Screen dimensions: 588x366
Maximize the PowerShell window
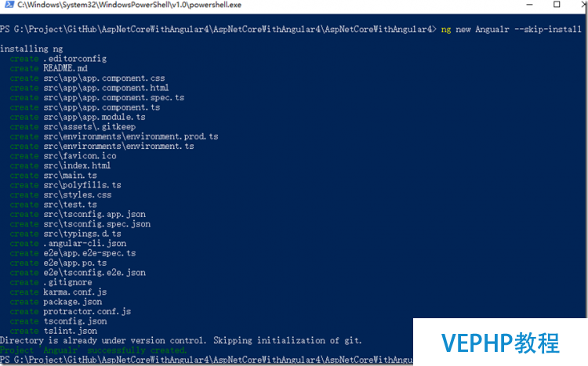[557, 5]
